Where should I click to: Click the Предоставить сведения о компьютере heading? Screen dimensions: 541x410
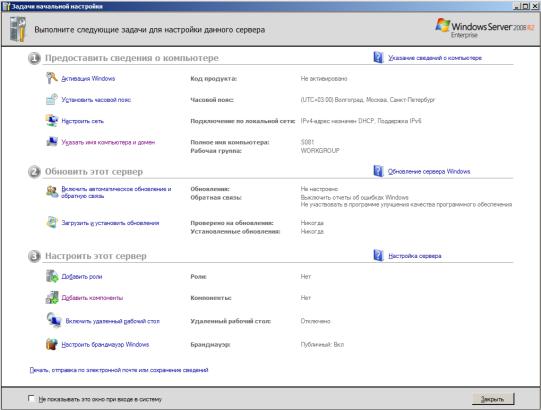(132, 58)
